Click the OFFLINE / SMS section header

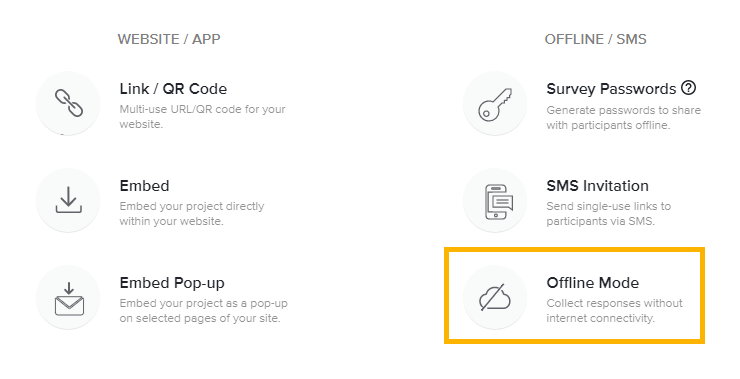[596, 39]
